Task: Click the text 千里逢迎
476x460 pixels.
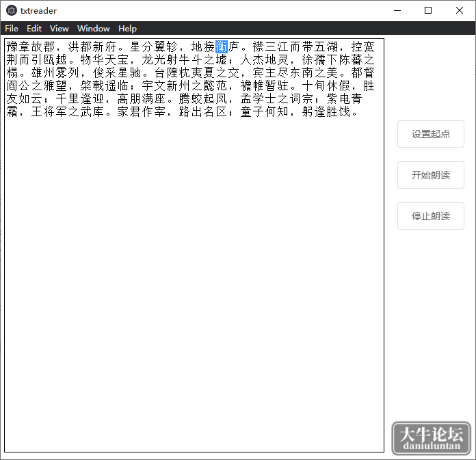Action: pyautogui.click(x=80, y=99)
